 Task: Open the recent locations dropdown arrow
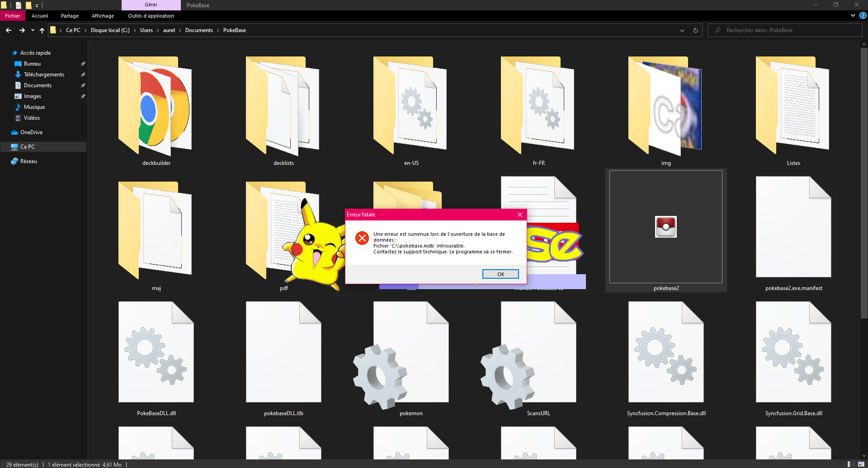(x=33, y=30)
